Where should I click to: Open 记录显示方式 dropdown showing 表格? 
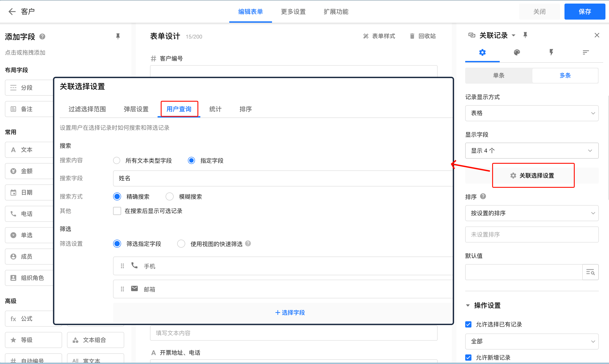click(532, 113)
